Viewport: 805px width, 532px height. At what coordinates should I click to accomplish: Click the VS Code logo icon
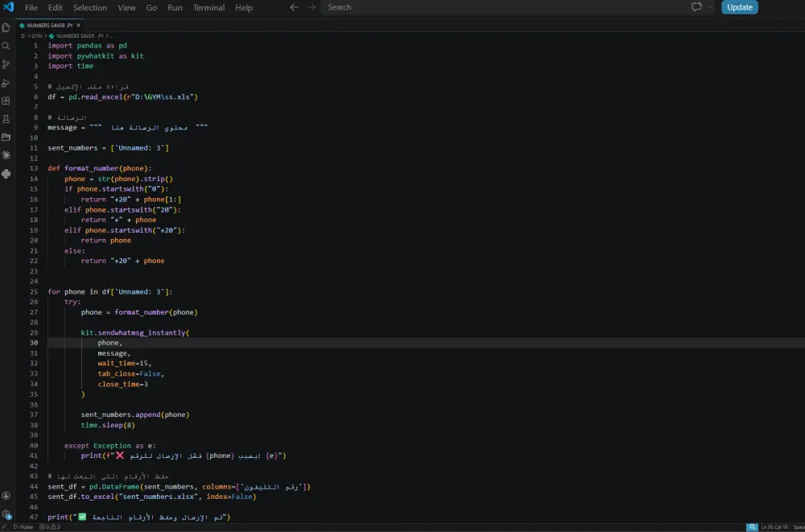click(x=8, y=7)
